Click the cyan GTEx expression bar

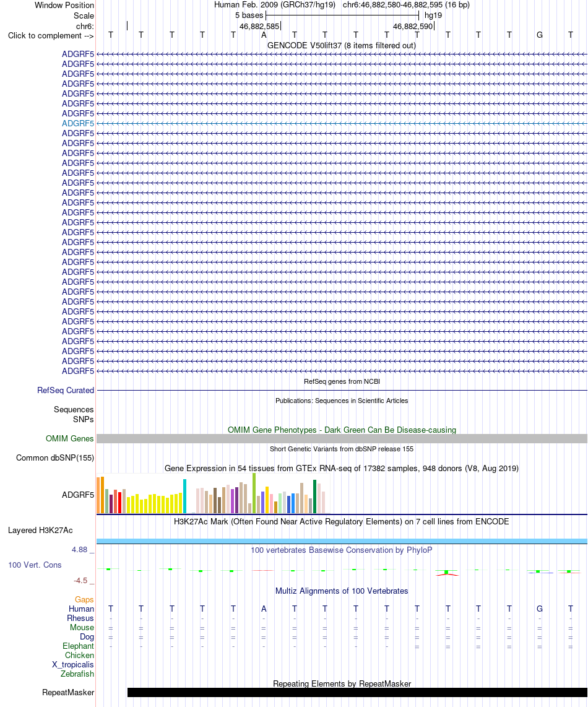pyautogui.click(x=185, y=496)
